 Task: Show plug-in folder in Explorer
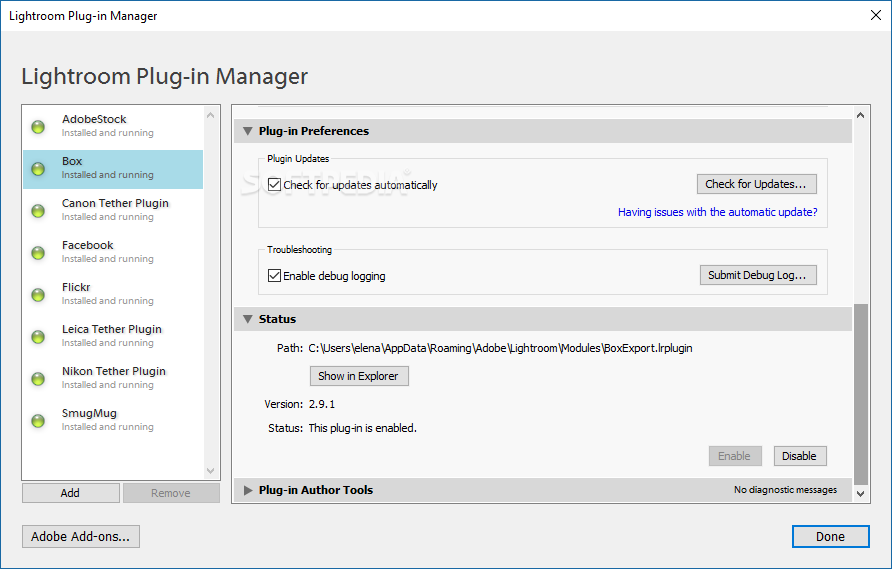coord(359,376)
